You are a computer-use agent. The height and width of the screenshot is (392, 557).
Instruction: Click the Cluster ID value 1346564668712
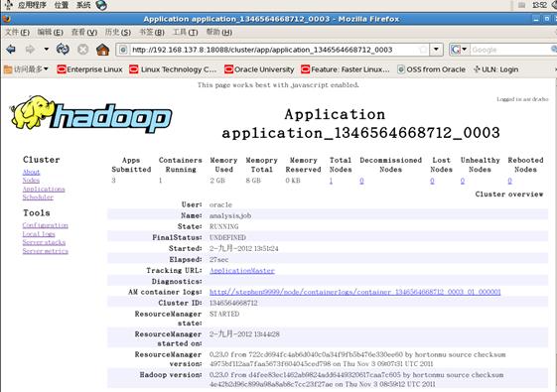tap(233, 303)
